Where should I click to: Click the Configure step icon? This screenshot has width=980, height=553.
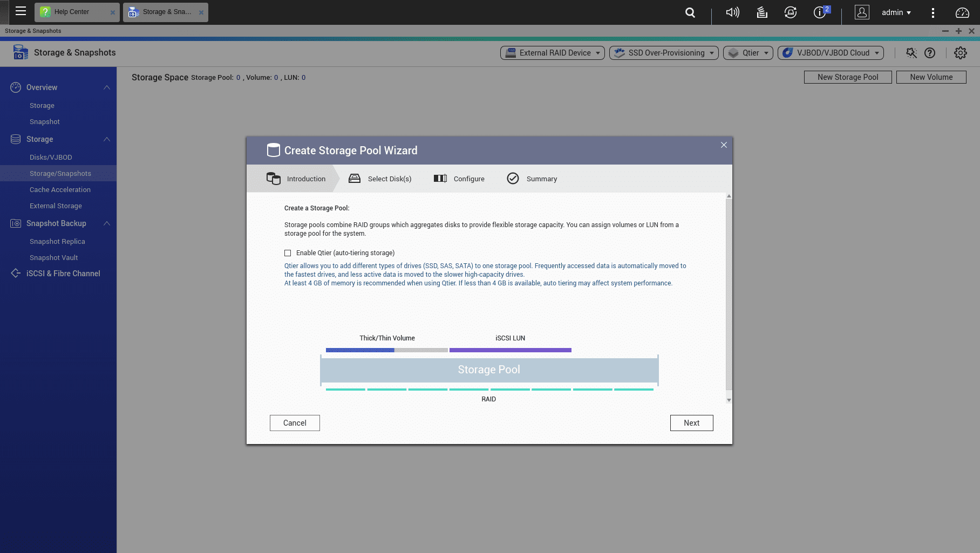[440, 179]
